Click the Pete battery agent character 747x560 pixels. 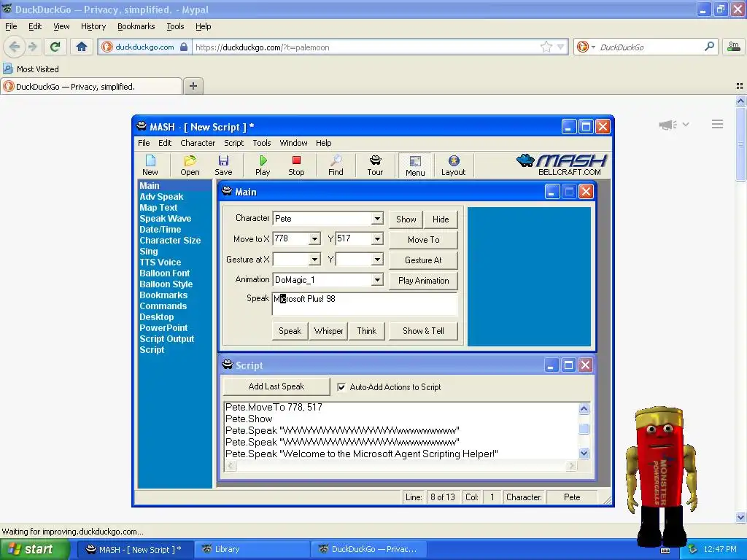pyautogui.click(x=661, y=476)
